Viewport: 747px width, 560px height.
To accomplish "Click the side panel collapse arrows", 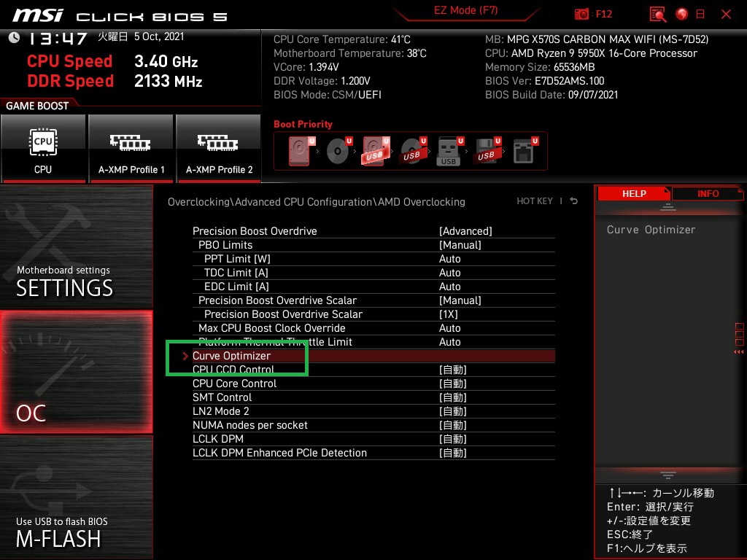I will [739, 352].
